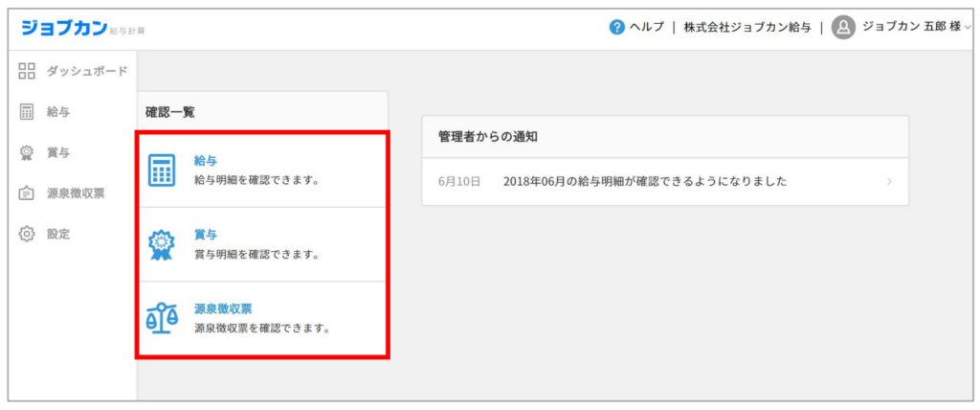Click the large blue calculator icon in 確認一覧

(x=162, y=170)
